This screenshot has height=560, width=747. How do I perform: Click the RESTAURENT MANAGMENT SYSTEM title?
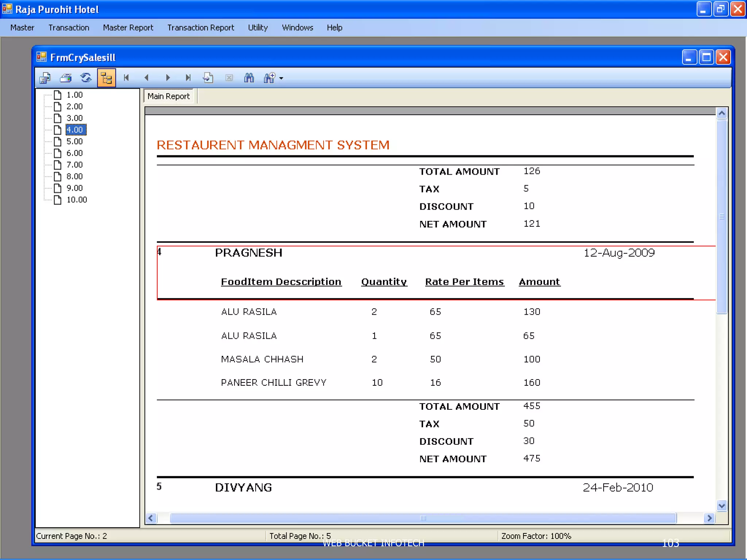click(x=273, y=145)
